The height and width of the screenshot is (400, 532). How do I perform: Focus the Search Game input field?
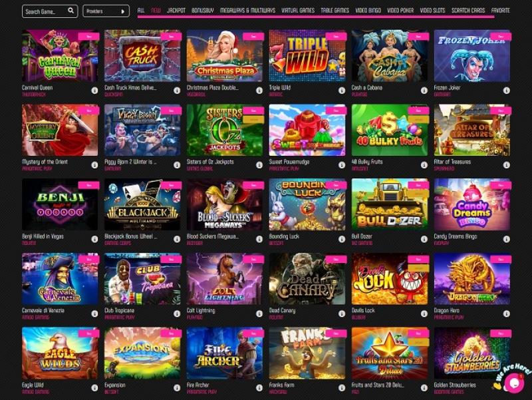tap(50, 11)
